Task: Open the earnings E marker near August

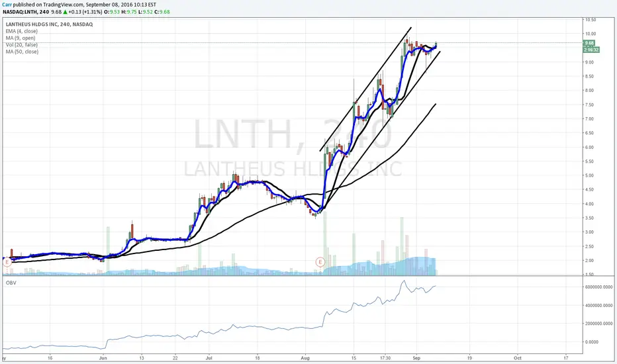Action: (x=320, y=262)
